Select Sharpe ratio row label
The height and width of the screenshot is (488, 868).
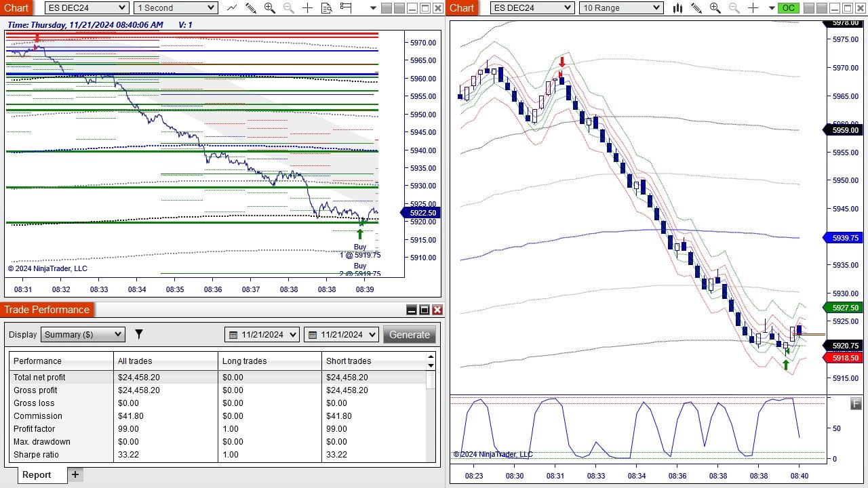36,454
